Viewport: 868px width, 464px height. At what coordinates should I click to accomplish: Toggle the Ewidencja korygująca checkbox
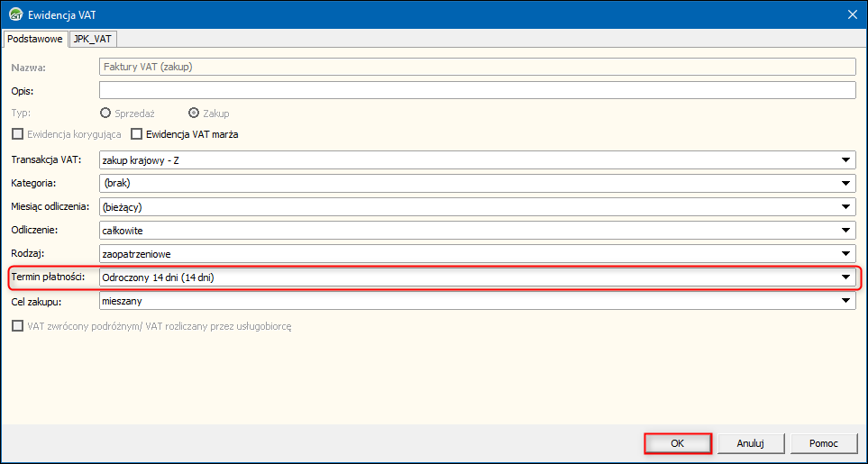18,134
